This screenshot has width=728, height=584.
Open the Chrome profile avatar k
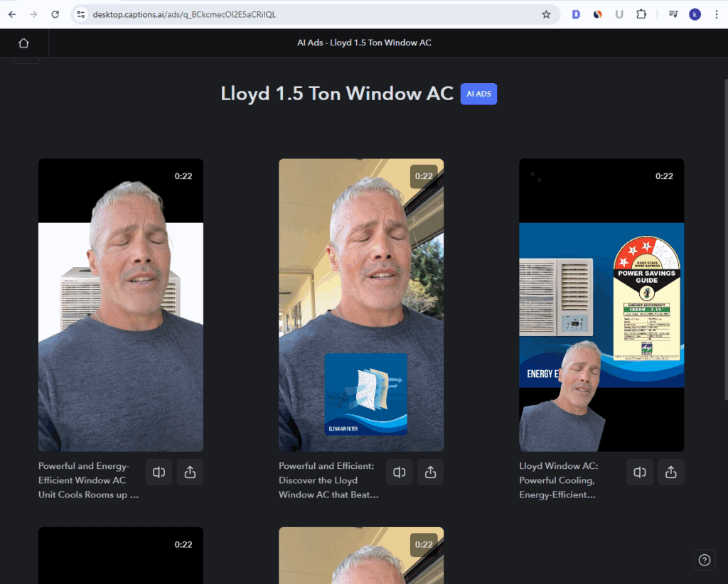point(695,14)
